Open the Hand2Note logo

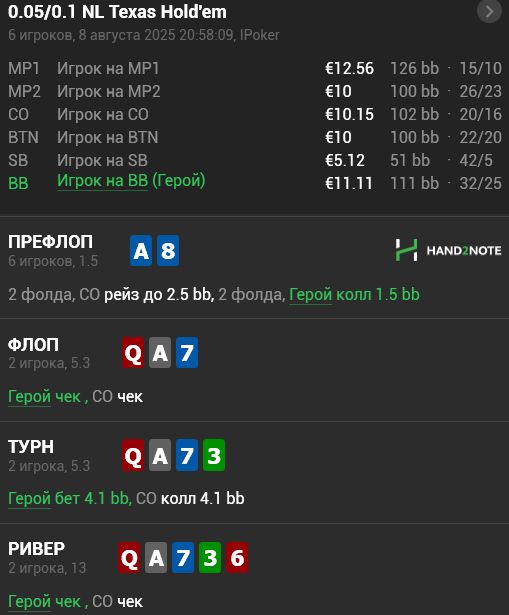tap(448, 250)
